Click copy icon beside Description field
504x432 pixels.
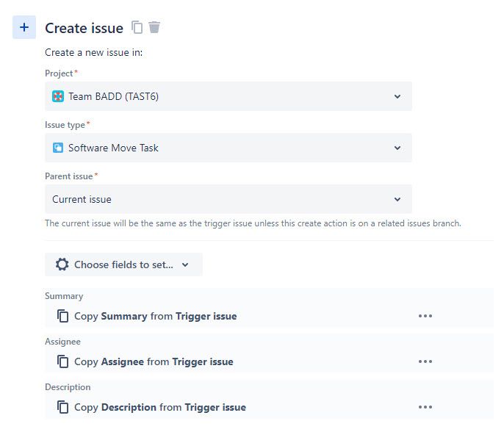pos(62,407)
